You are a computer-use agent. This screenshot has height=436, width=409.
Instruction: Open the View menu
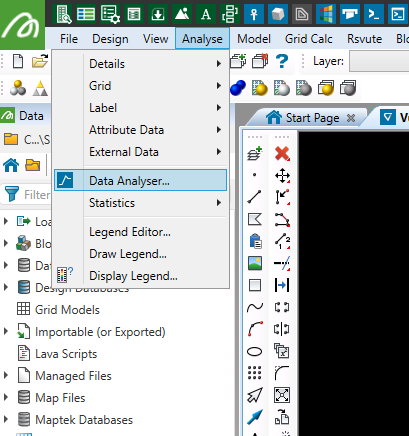pyautogui.click(x=155, y=39)
